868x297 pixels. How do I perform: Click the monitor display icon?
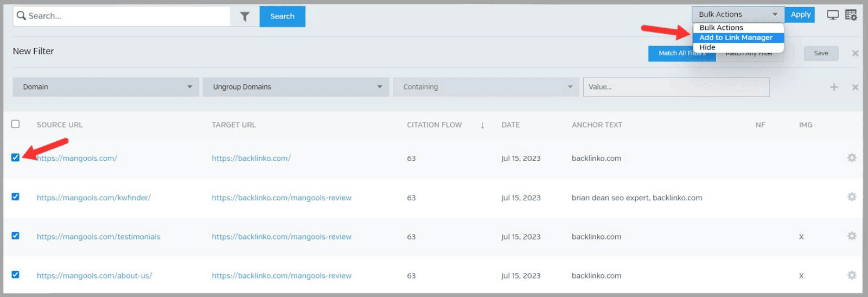pyautogui.click(x=832, y=15)
